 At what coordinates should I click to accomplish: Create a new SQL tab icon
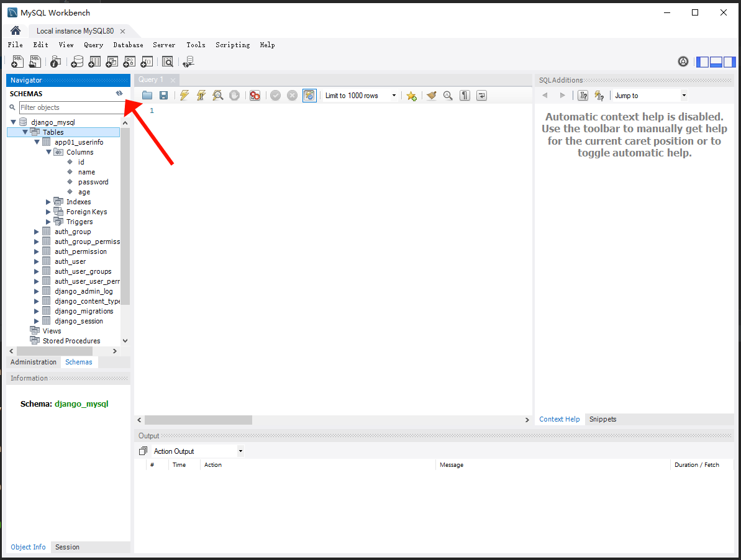[x=17, y=61]
